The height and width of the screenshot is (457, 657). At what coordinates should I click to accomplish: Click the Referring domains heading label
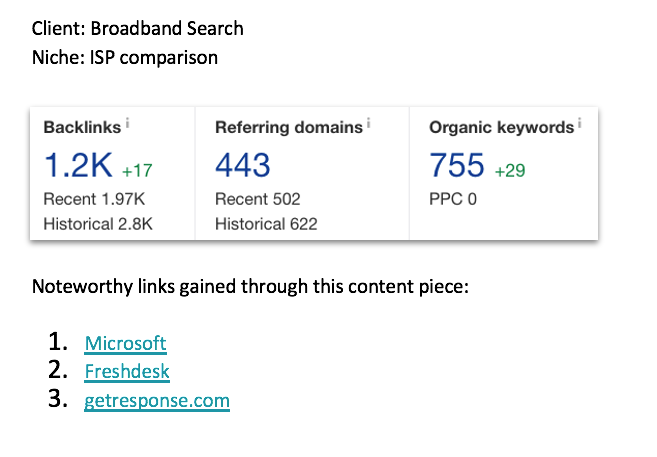pyautogui.click(x=289, y=127)
